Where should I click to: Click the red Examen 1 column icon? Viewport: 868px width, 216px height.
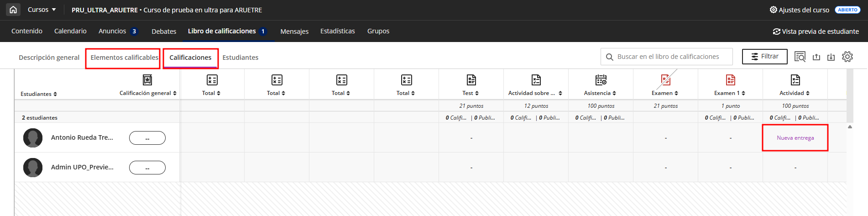coord(730,80)
